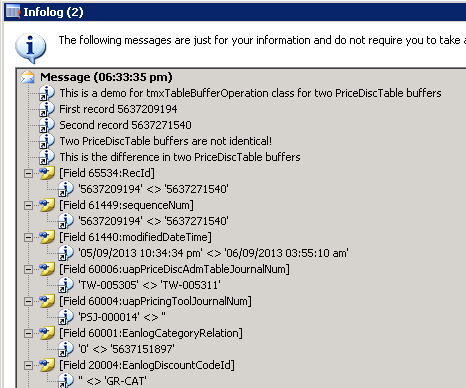Select the 'Message (06:33:35 pm)' root item
Image resolution: width=466 pixels, height=388 pixels.
106,77
